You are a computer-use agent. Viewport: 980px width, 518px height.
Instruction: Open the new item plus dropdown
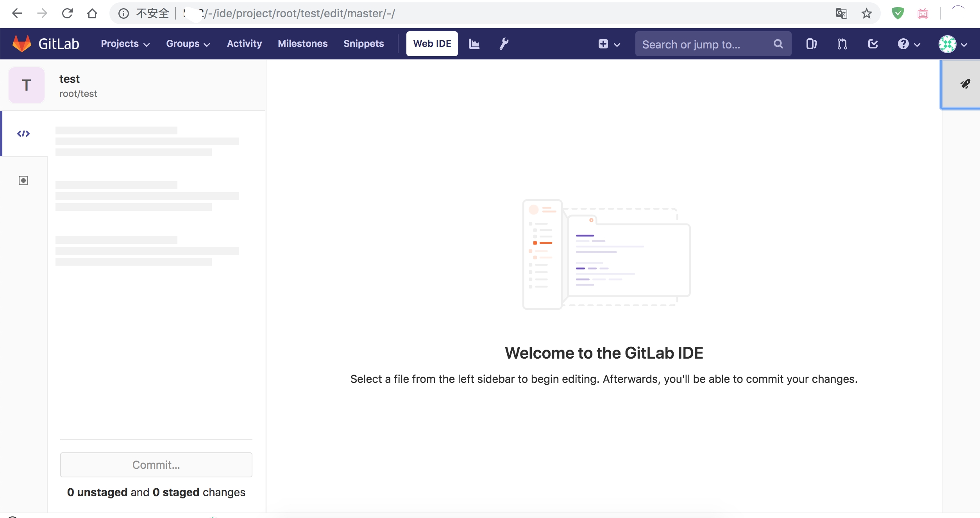608,44
